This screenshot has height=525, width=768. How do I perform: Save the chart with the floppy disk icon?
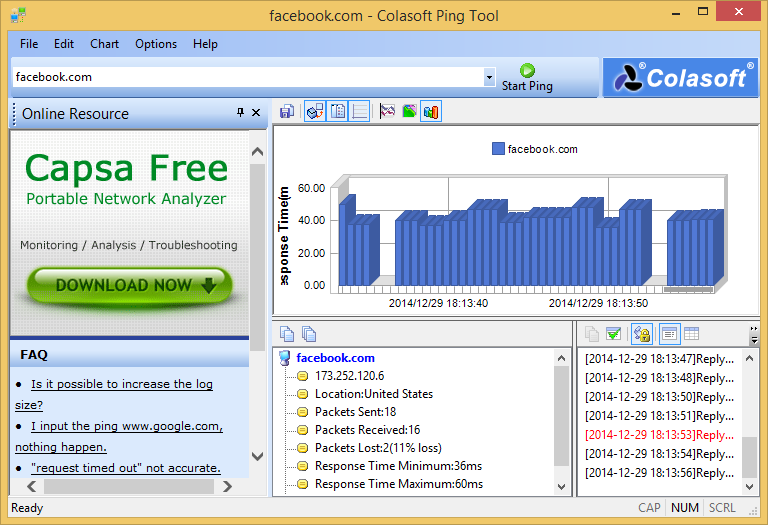click(x=287, y=112)
